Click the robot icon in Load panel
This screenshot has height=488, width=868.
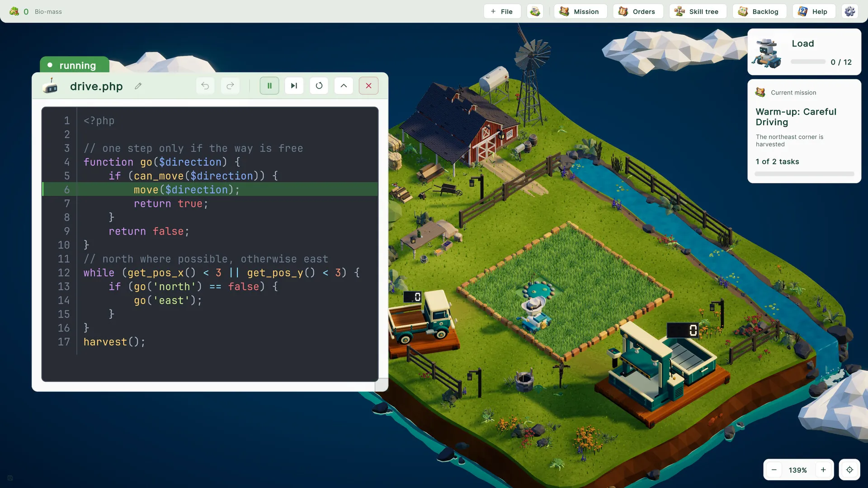766,53
